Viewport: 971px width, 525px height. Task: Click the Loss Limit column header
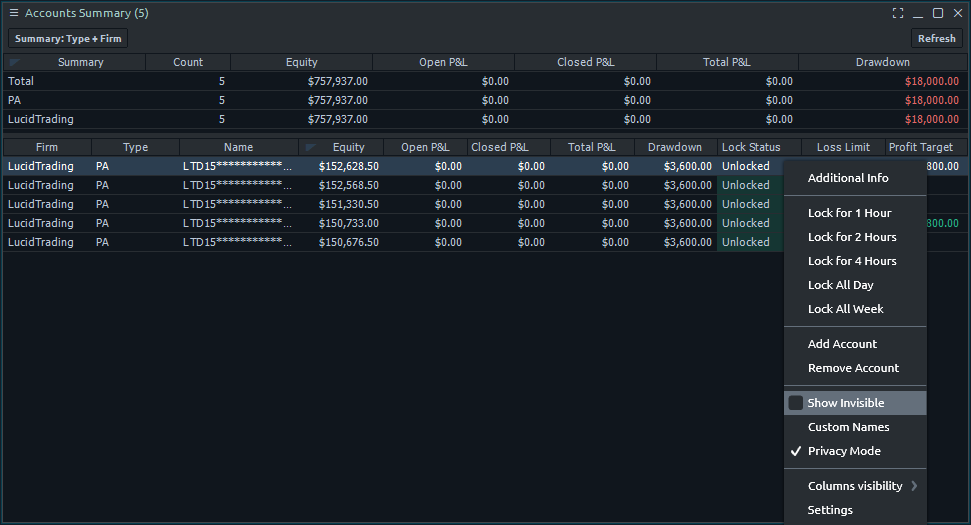coord(843,147)
